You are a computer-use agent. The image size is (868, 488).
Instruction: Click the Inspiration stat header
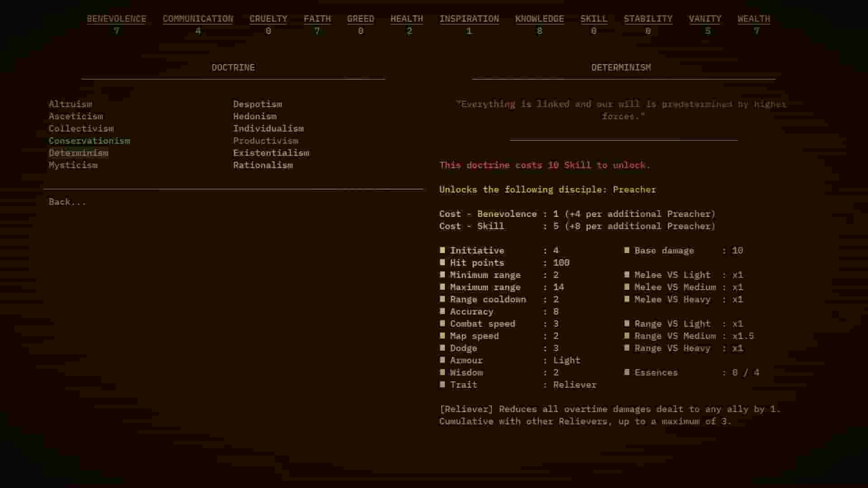tap(469, 19)
